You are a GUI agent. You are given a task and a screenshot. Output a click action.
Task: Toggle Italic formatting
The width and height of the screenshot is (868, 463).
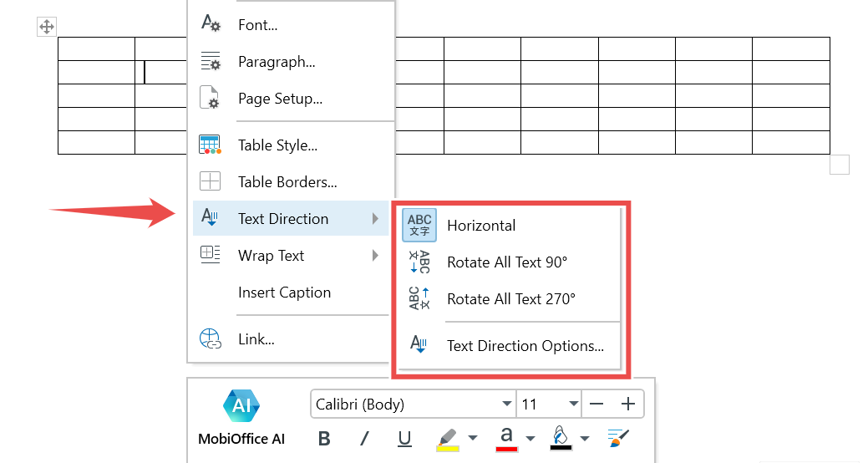pyautogui.click(x=364, y=439)
